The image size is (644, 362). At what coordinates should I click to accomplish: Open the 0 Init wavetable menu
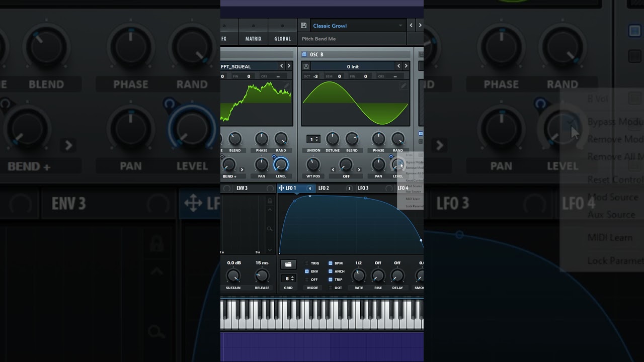click(352, 66)
